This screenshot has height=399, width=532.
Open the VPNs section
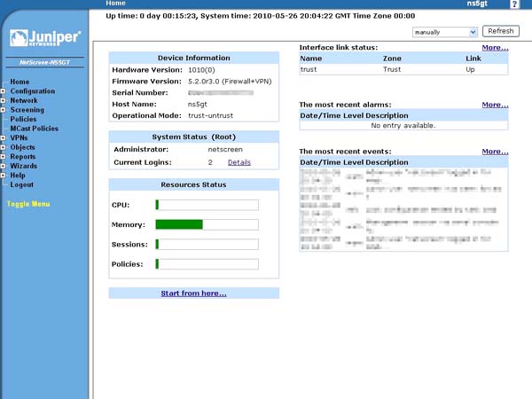pos(19,138)
